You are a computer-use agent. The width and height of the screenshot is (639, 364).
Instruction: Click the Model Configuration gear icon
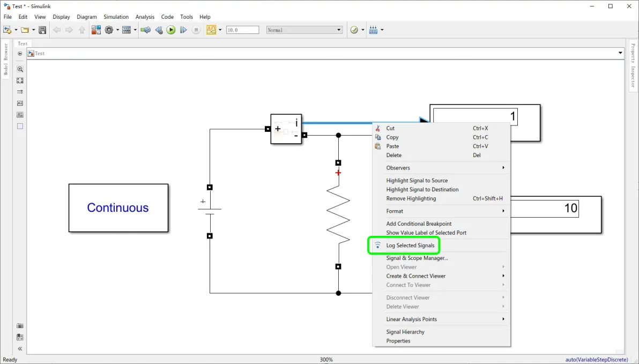[109, 30]
